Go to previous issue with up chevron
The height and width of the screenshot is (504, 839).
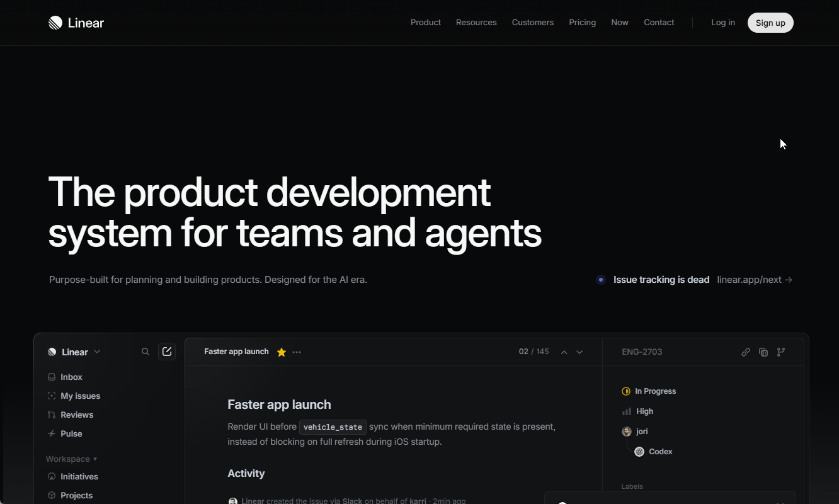pyautogui.click(x=564, y=352)
